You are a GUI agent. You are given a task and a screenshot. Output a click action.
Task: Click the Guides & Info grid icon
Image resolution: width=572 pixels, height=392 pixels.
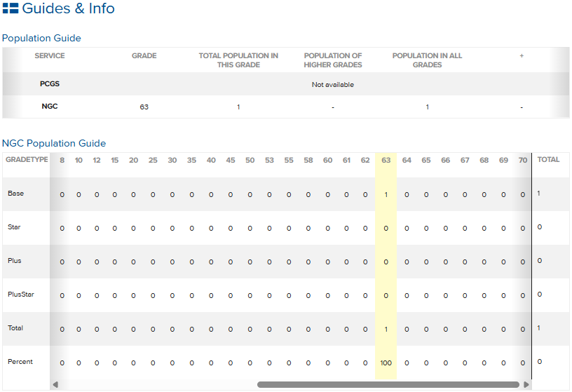point(11,8)
